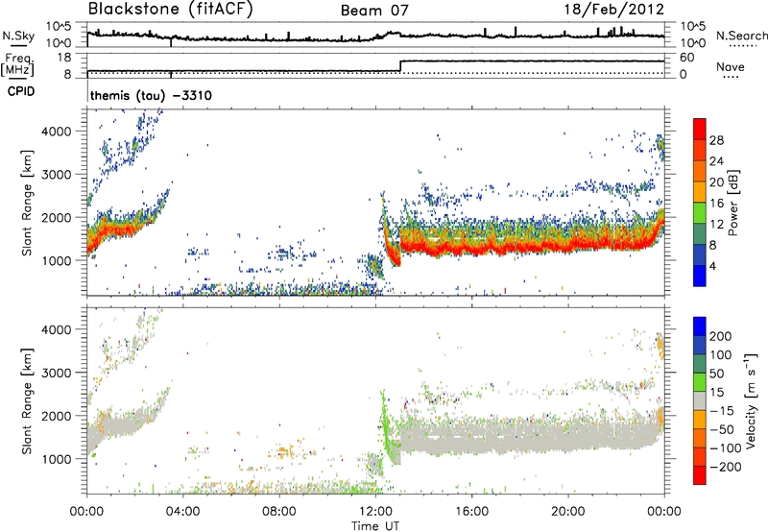
Task: Click the "CPID" label
Action: [x=21, y=91]
